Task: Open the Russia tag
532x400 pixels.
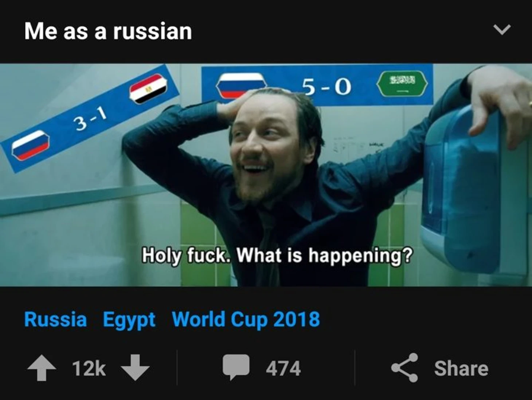Action: 55,319
